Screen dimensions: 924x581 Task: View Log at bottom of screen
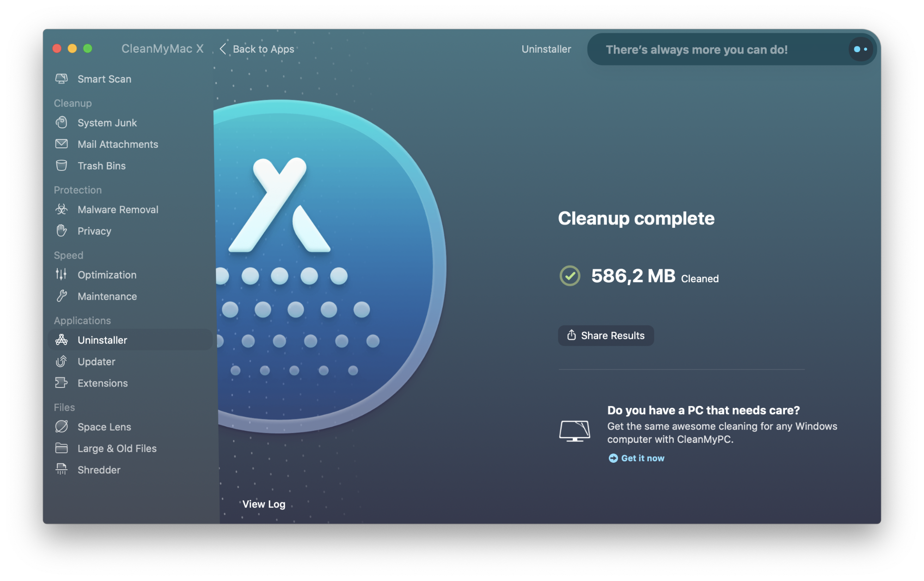263,503
